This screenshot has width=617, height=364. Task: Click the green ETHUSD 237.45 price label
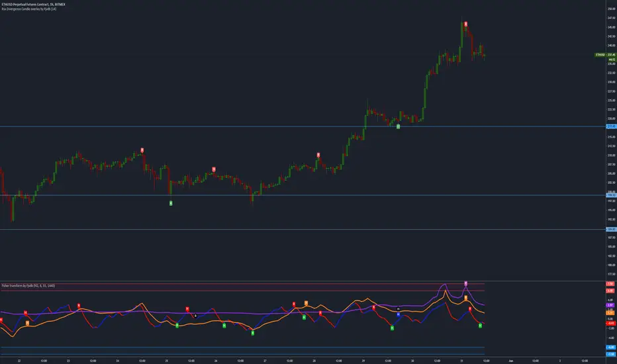point(605,55)
